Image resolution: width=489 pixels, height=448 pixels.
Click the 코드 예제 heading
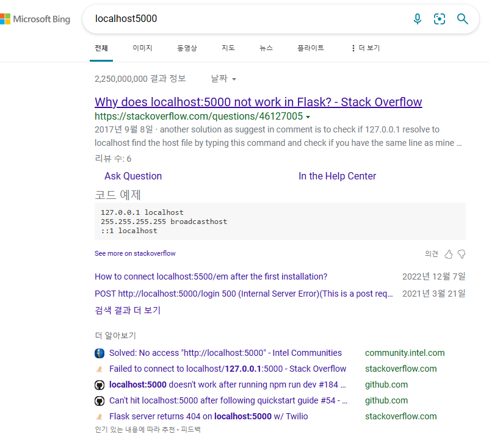click(118, 195)
